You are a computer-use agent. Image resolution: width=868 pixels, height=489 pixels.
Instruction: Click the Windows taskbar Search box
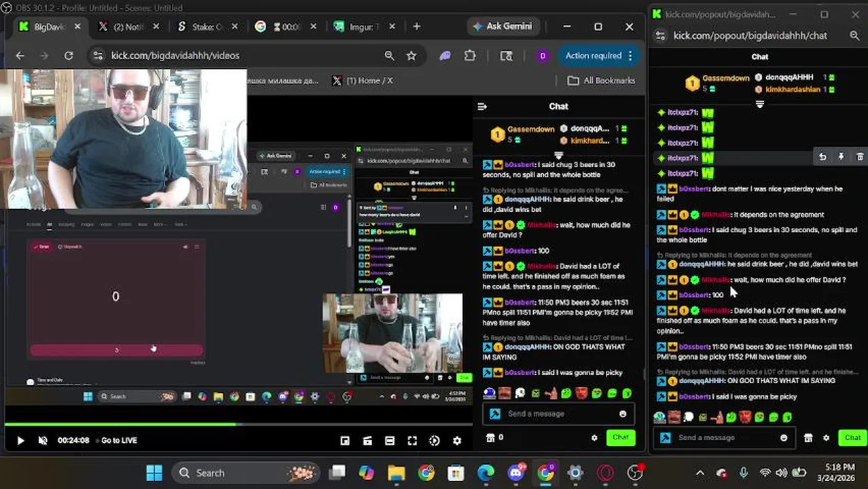click(246, 473)
